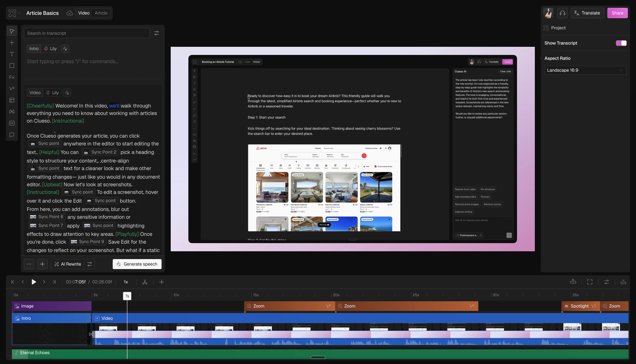636x364 pixels.
Task: Click the Search in transcript field
Action: [87, 33]
